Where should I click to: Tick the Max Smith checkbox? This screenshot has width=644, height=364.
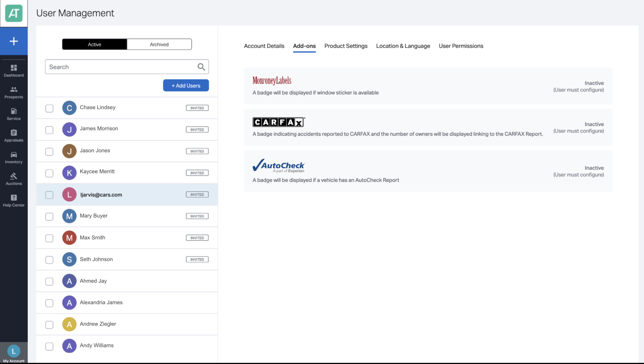point(49,238)
